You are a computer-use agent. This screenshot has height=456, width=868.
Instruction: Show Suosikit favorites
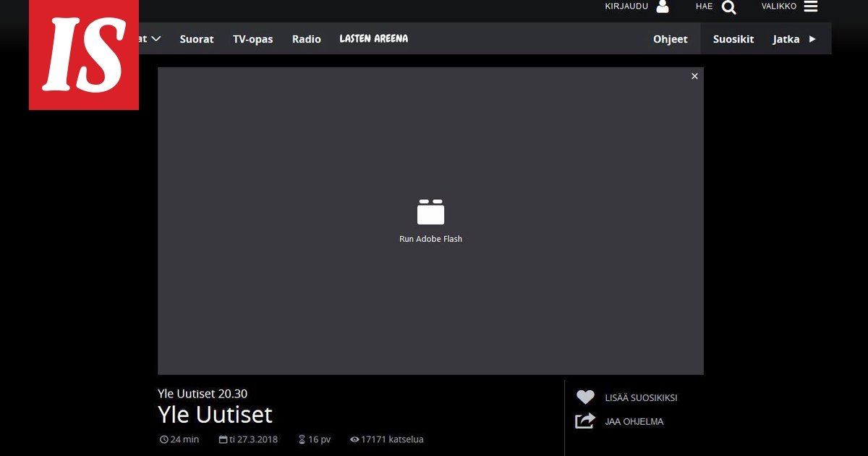733,39
